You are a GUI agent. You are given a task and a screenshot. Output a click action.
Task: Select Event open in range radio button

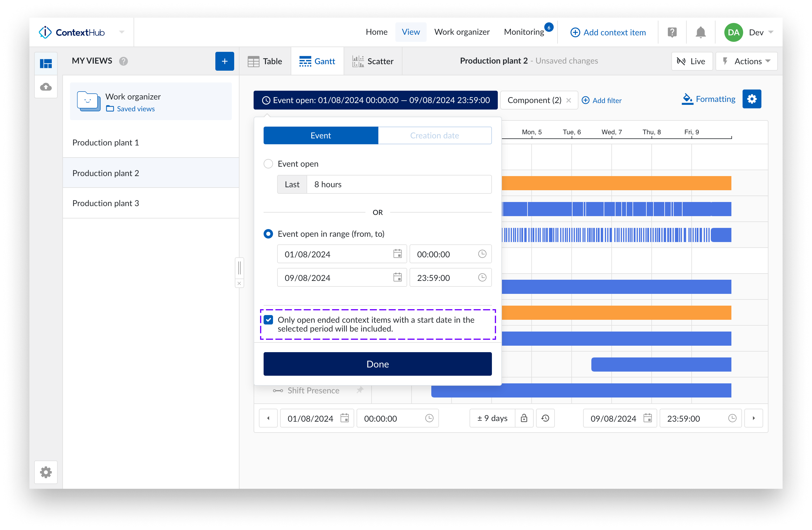(268, 234)
